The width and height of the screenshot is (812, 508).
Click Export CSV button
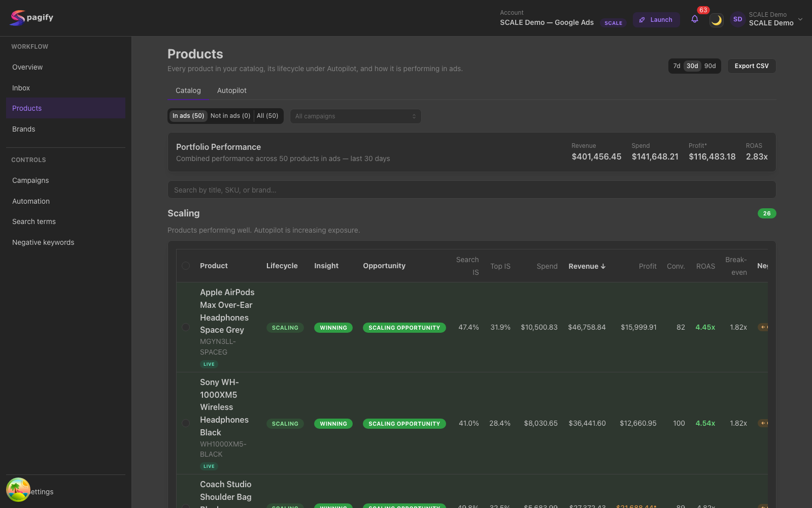tap(752, 66)
